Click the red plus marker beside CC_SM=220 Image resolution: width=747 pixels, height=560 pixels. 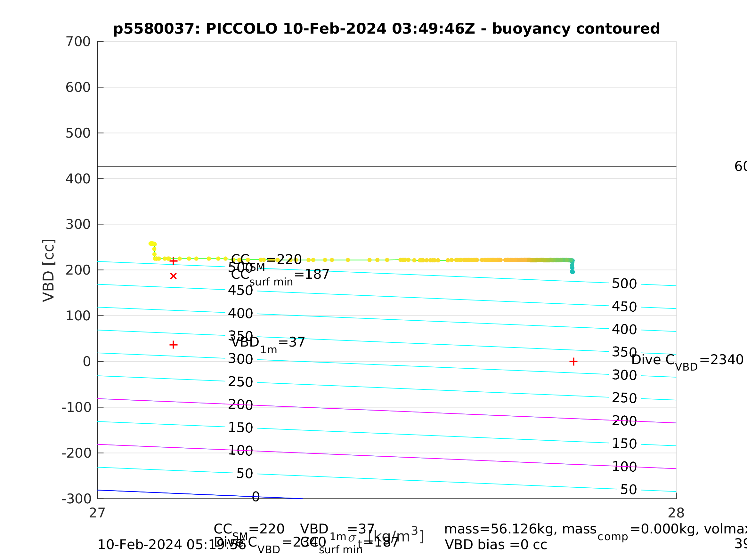tap(173, 261)
